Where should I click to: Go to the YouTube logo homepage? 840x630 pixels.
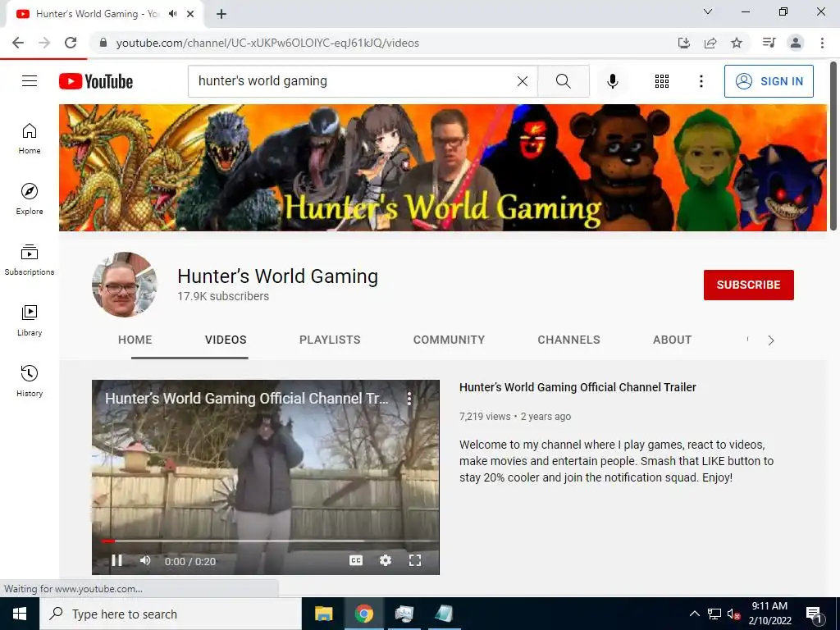[96, 81]
